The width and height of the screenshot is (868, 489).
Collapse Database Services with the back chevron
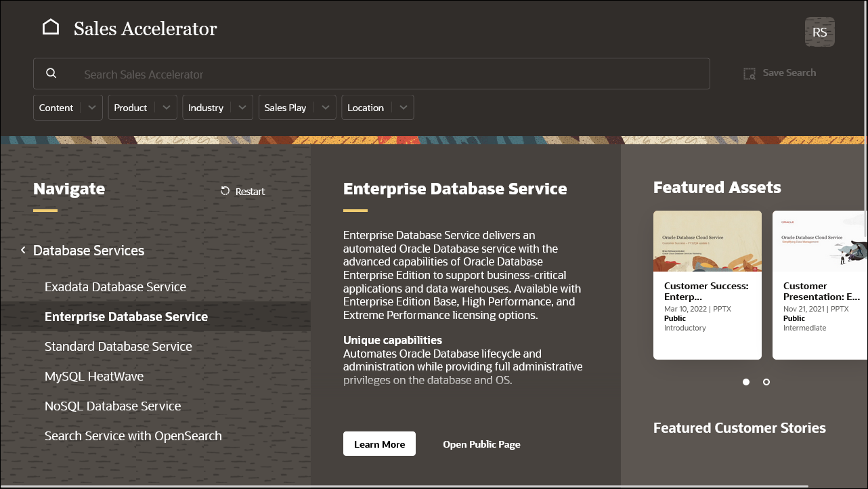(22, 250)
